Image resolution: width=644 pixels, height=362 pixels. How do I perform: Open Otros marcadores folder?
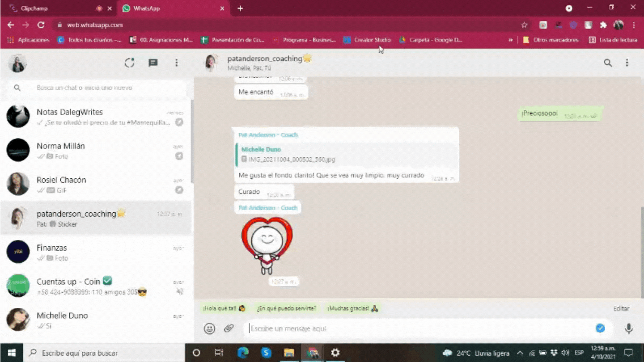pyautogui.click(x=551, y=40)
